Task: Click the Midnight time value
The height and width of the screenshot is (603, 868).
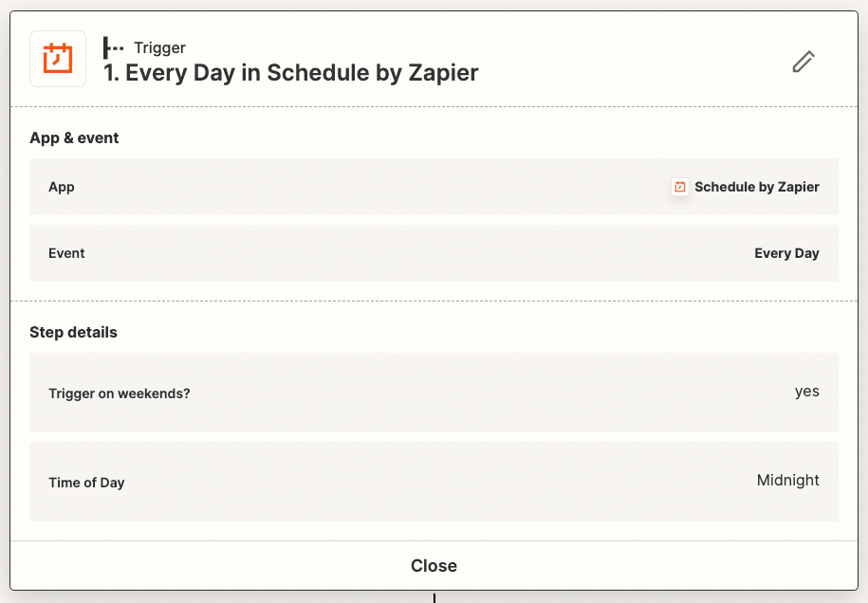Action: 787,480
